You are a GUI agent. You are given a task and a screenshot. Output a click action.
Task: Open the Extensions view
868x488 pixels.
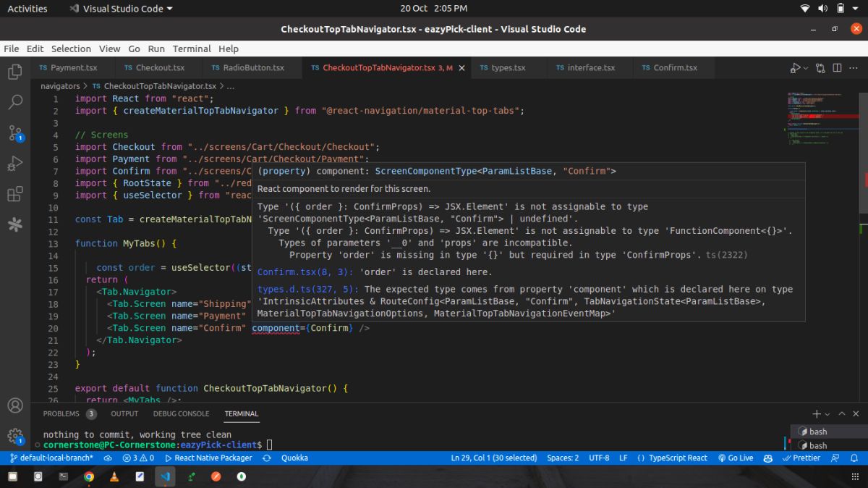[x=14, y=194]
